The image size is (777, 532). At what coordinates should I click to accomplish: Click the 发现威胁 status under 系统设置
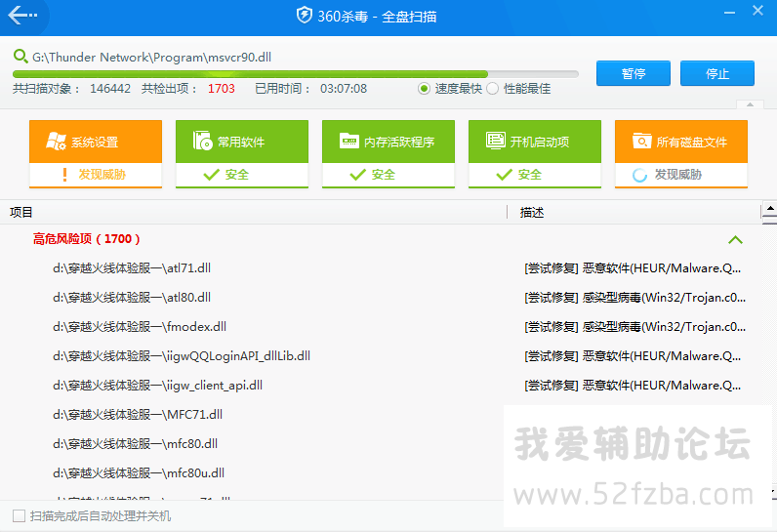(102, 175)
